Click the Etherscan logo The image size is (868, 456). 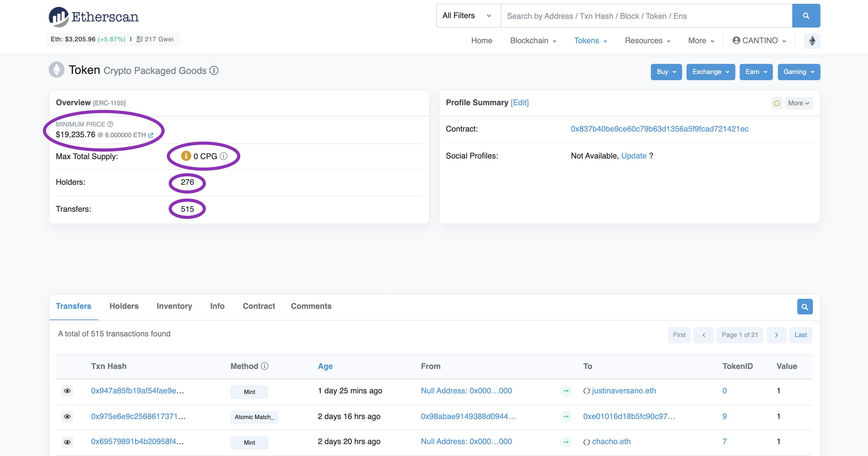pyautogui.click(x=94, y=17)
